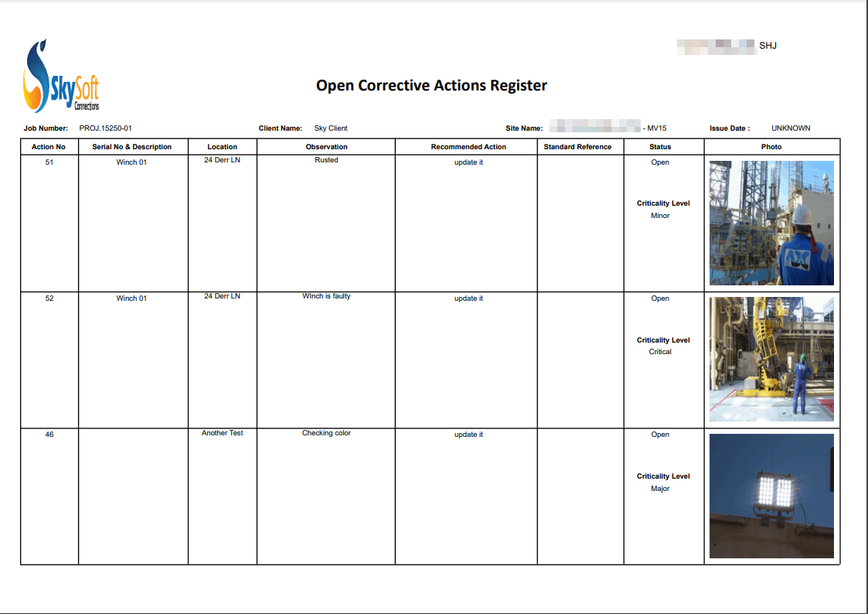Select the Another Test location cell
Viewport: 868px width, 614px height.
[222, 433]
